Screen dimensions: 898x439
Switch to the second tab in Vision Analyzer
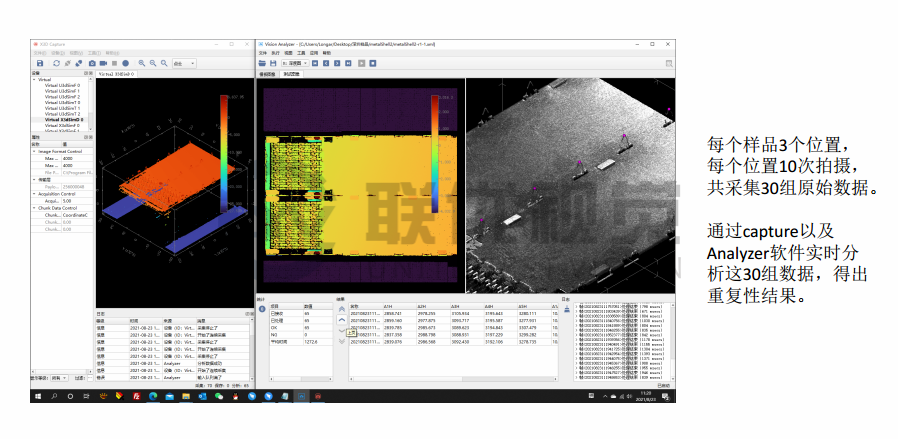pyautogui.click(x=293, y=74)
